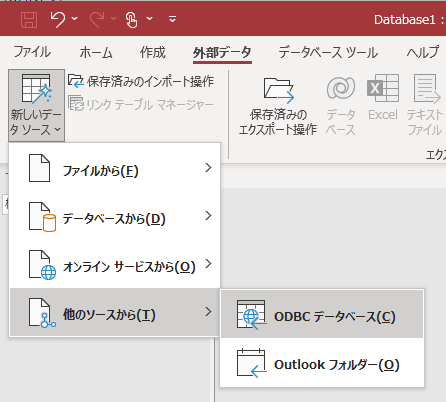Image resolution: width=446 pixels, height=402 pixels.
Task: Click the テキスト ファイル export icon
Action: [427, 89]
